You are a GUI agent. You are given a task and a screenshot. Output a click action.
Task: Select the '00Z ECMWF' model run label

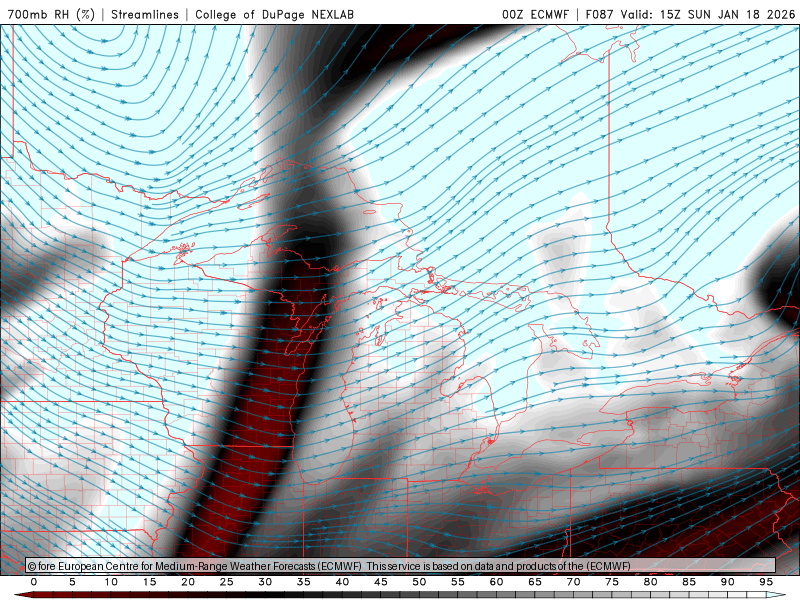[535, 14]
